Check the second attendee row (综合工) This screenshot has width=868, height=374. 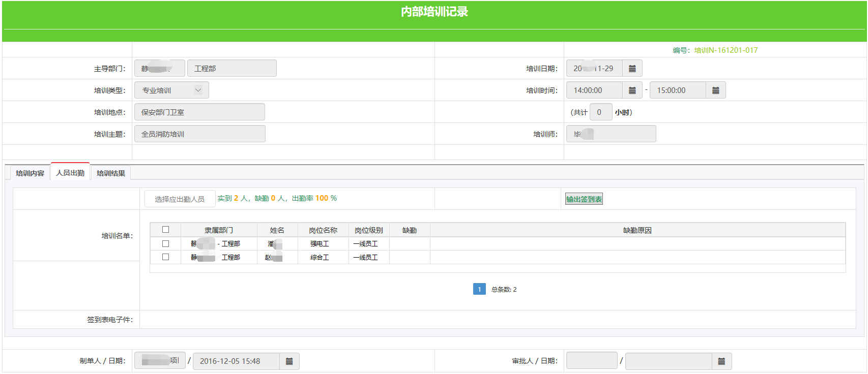(x=165, y=257)
